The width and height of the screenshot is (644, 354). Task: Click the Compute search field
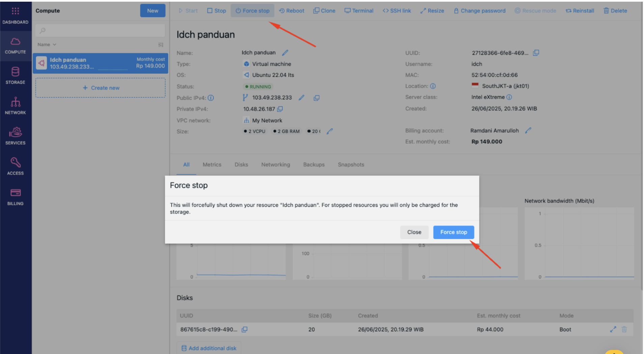click(100, 31)
